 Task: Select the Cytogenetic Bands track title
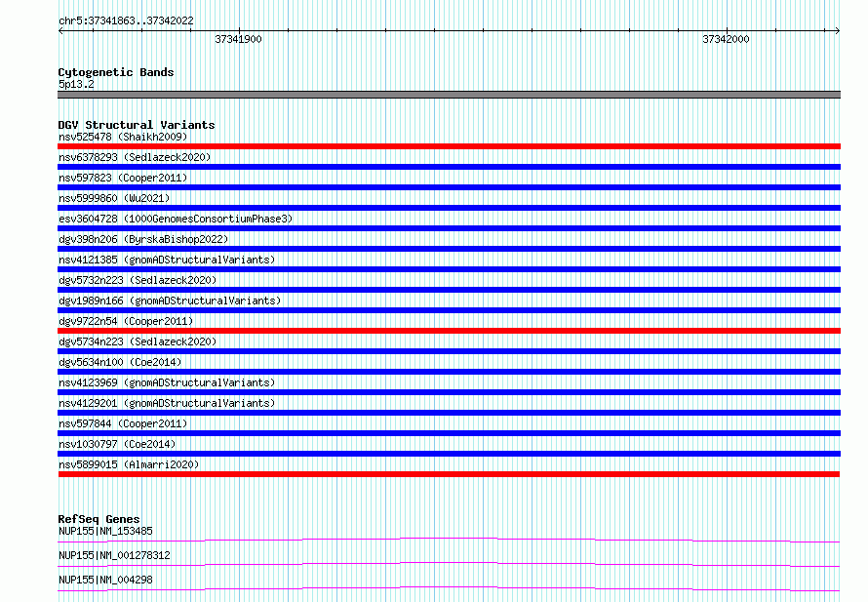(x=116, y=72)
